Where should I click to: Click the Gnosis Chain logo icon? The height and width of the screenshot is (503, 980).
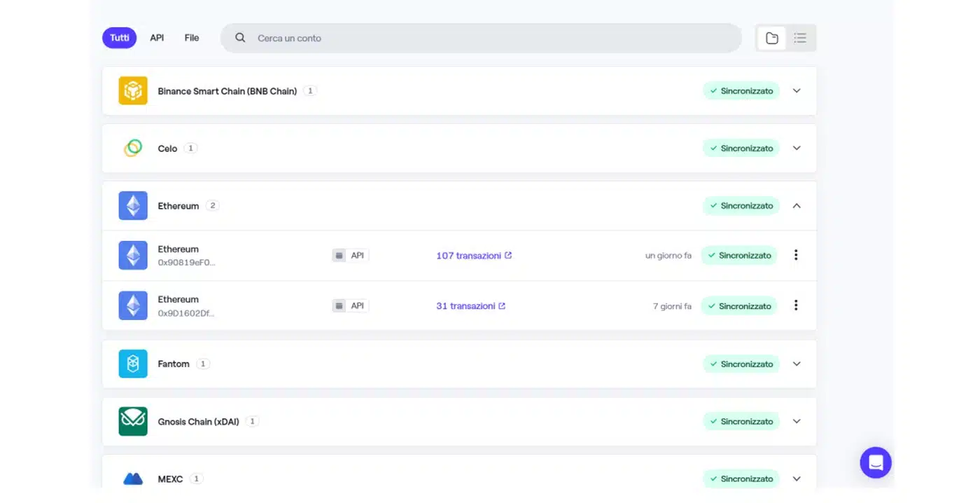(133, 422)
